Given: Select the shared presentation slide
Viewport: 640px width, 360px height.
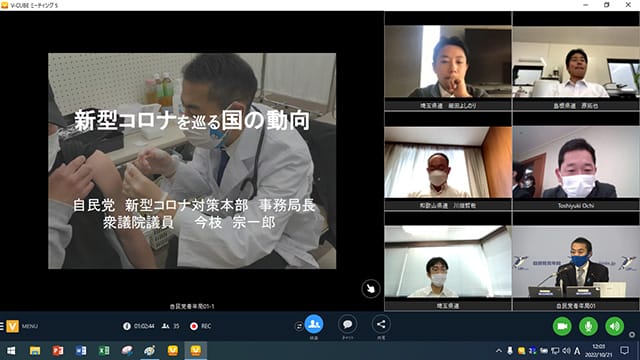Looking at the screenshot, I should (192, 161).
